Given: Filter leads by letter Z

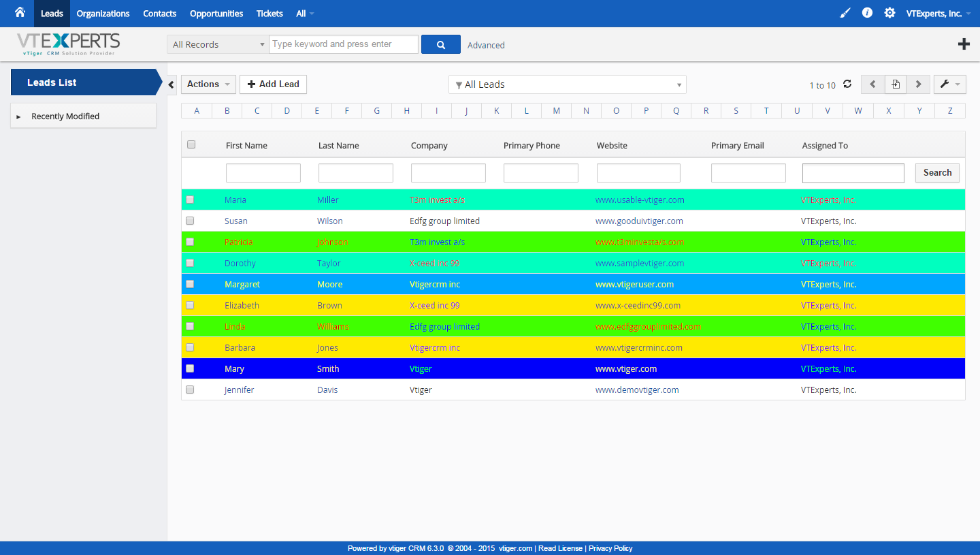Looking at the screenshot, I should (x=950, y=110).
